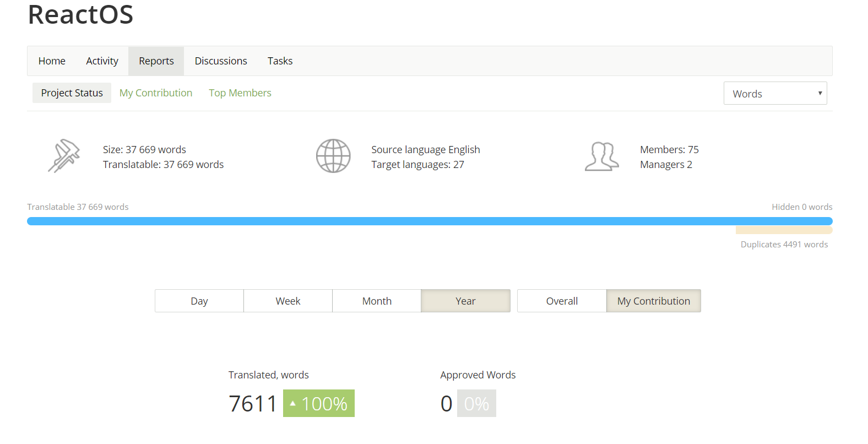Click the beige duplicates bar
The width and height of the screenshot is (868, 444).
point(784,230)
